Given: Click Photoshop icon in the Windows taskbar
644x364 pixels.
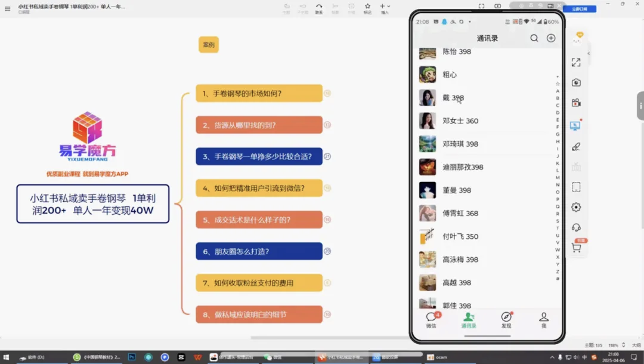Looking at the screenshot, I should (x=132, y=357).
